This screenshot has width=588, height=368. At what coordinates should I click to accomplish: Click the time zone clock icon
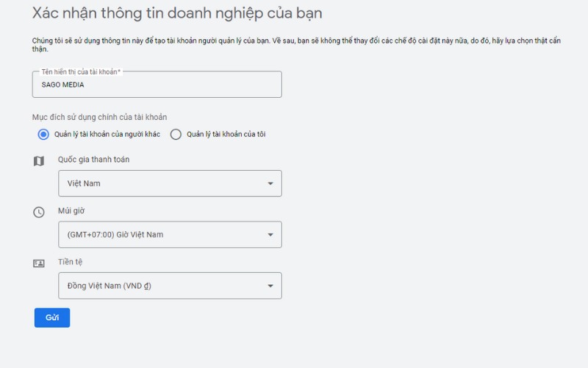pyautogui.click(x=39, y=212)
